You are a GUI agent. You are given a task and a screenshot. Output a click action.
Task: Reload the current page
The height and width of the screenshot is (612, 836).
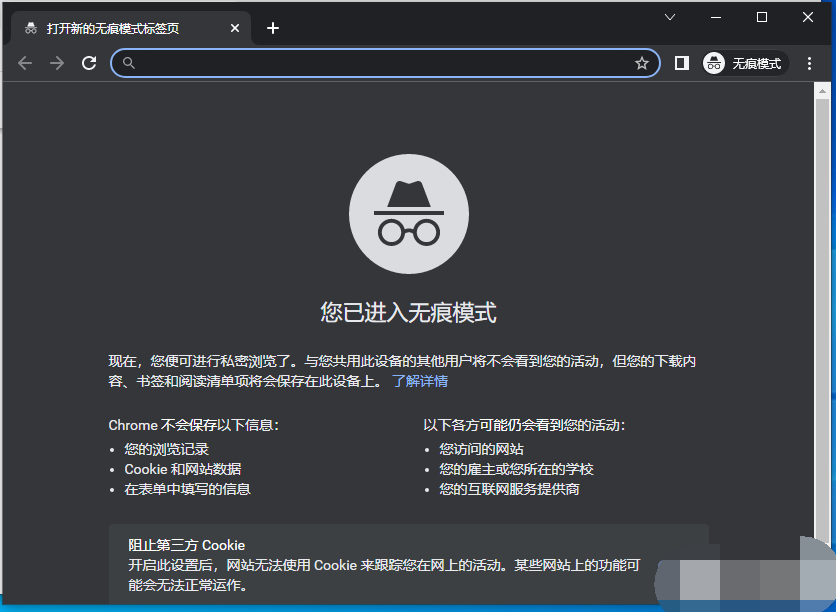click(x=89, y=63)
